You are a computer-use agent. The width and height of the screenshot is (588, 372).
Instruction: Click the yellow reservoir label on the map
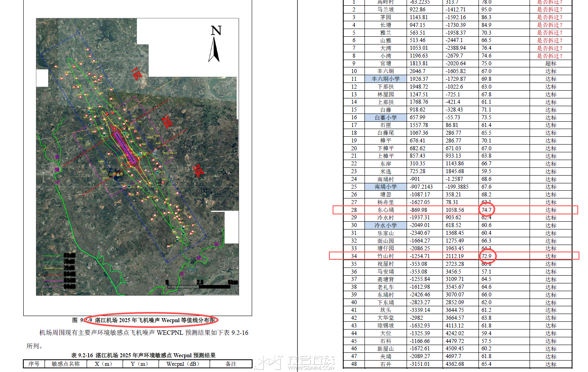click(116, 174)
